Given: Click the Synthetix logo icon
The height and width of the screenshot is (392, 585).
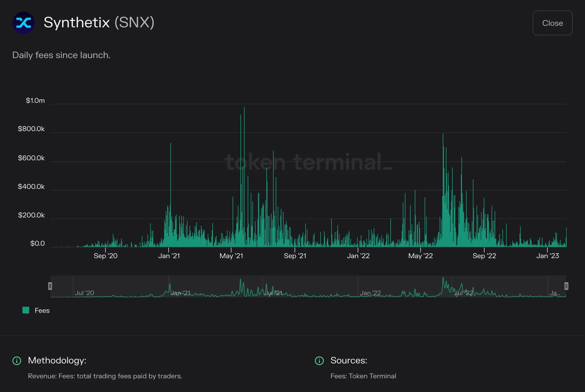Looking at the screenshot, I should (x=23, y=23).
